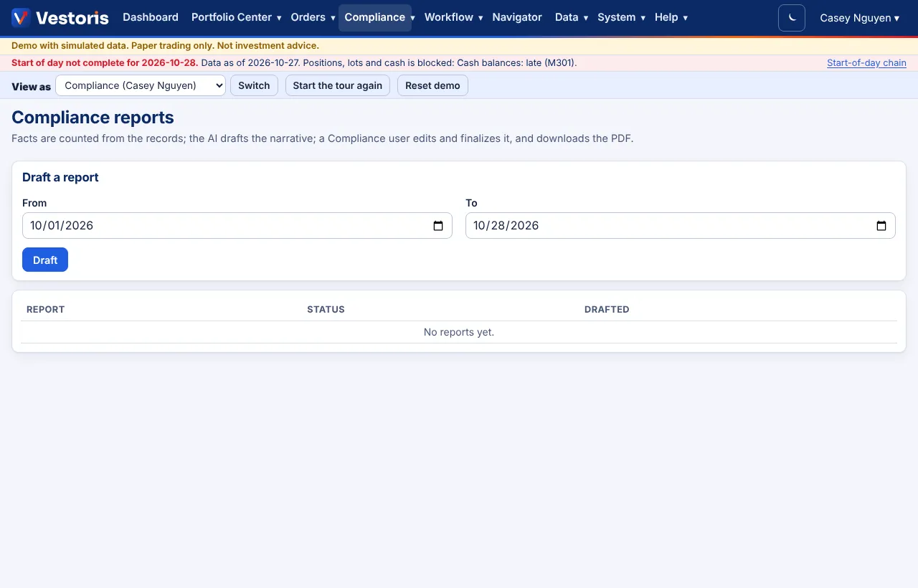Expand the Help menu
This screenshot has height=588, width=918.
671,17
